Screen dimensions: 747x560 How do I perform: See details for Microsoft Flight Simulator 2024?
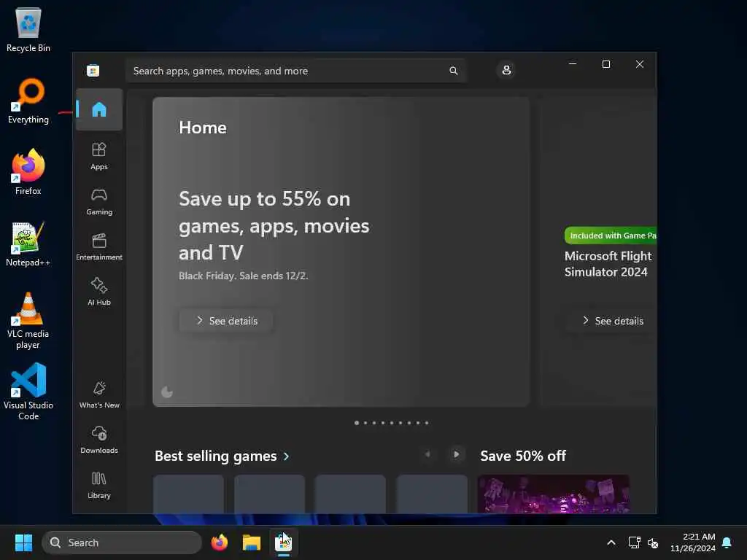pos(612,321)
